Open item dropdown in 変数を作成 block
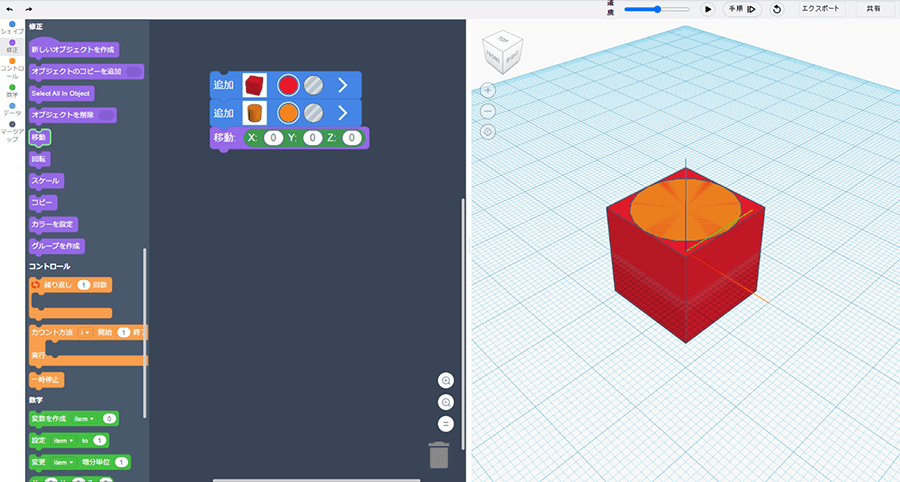Viewport: 900px width, 482px height. click(84, 419)
